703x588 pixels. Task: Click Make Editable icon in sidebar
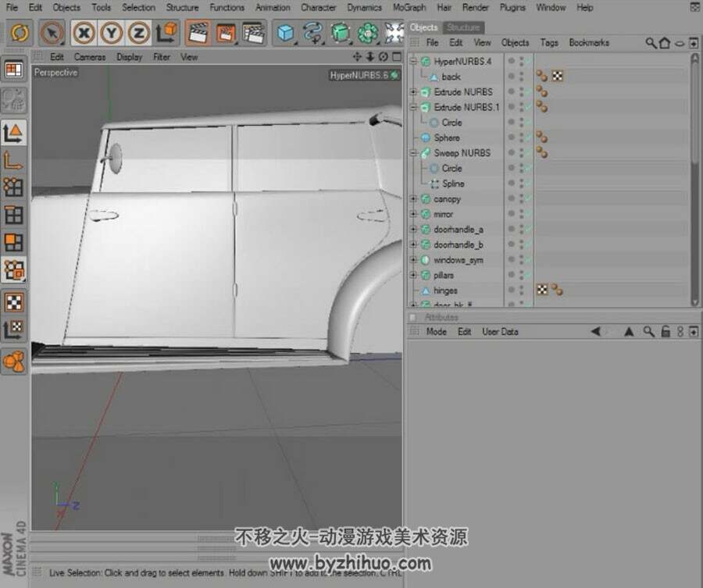click(14, 99)
